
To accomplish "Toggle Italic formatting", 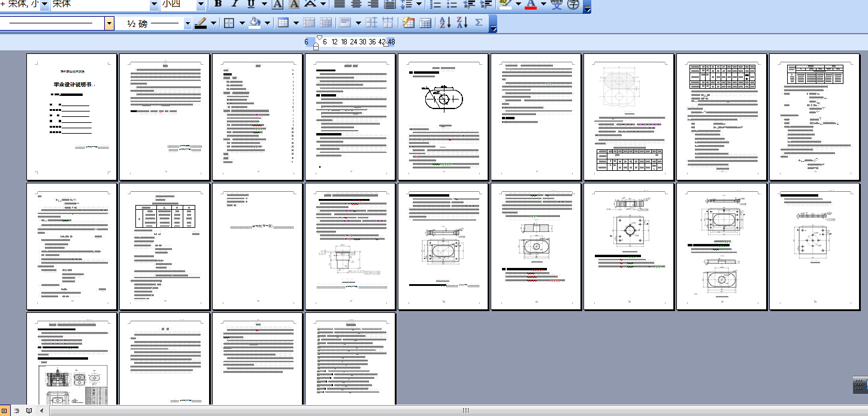I will point(235,4).
